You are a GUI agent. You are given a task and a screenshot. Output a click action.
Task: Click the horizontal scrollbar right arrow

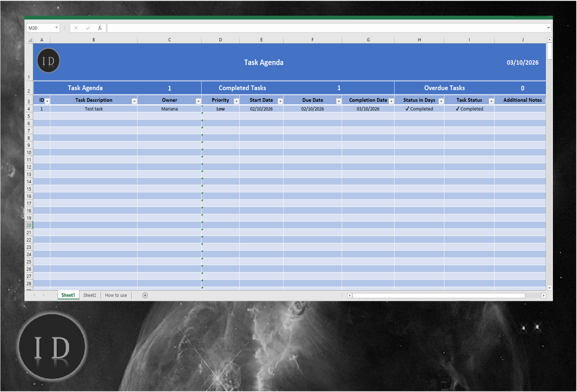coord(543,296)
